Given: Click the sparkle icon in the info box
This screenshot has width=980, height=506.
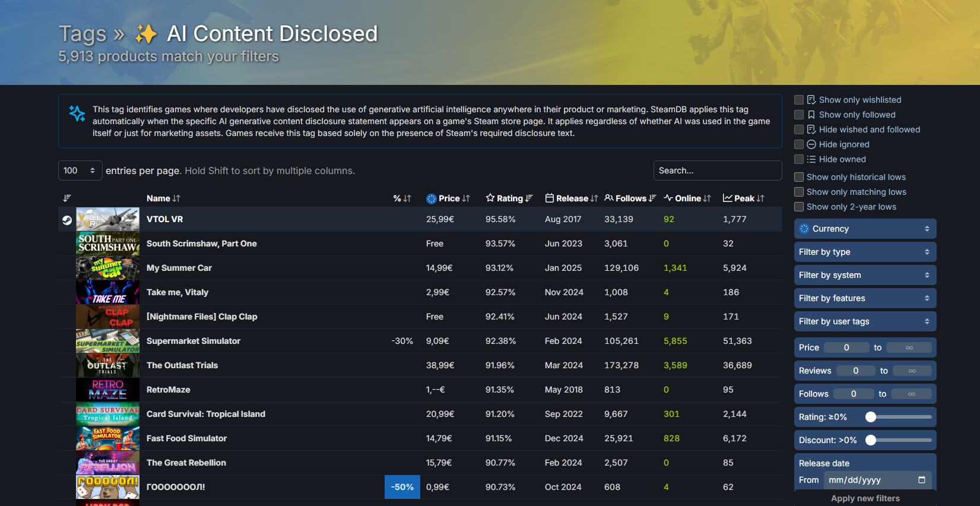Looking at the screenshot, I should click(x=77, y=113).
